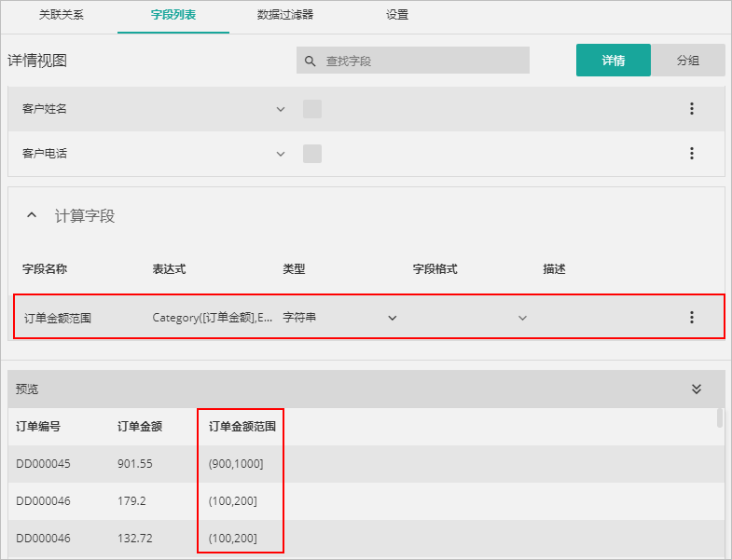Collapse the 计算字段 section
732x560 pixels.
point(32,215)
